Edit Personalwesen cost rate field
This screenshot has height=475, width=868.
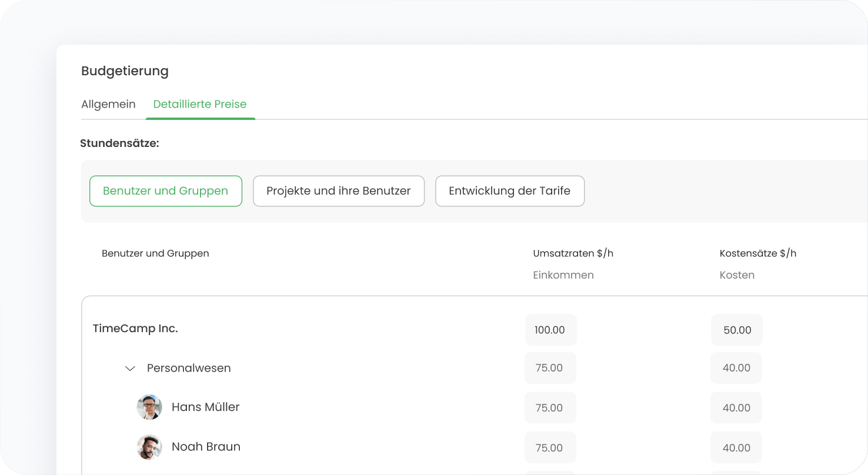click(736, 368)
